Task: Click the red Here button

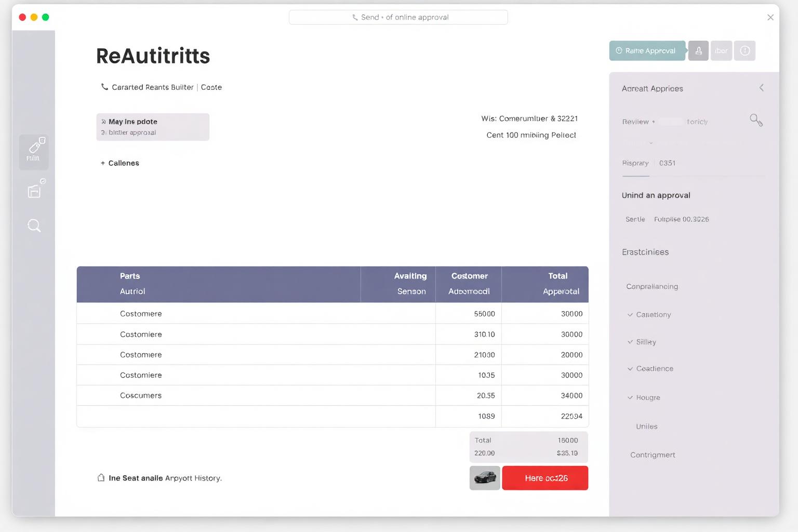Action: click(x=545, y=478)
